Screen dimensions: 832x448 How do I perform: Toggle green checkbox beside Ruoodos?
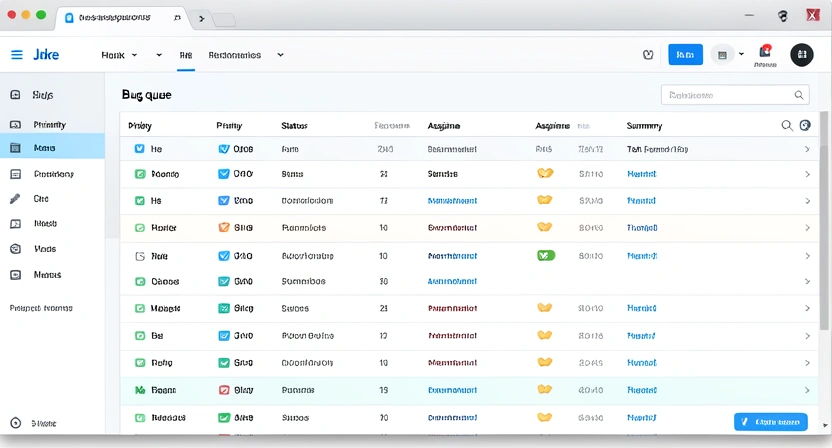point(140,418)
